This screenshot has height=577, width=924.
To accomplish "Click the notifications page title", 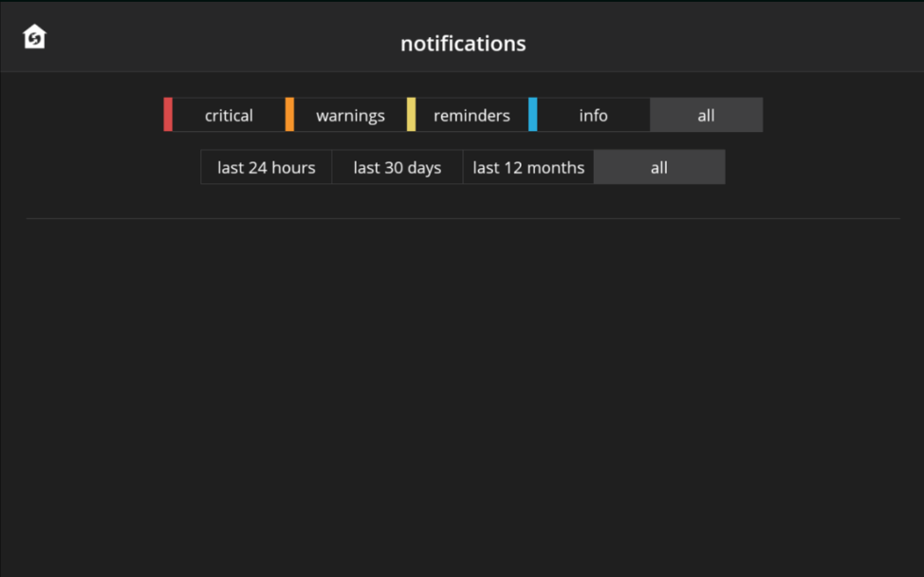I will 463,44.
